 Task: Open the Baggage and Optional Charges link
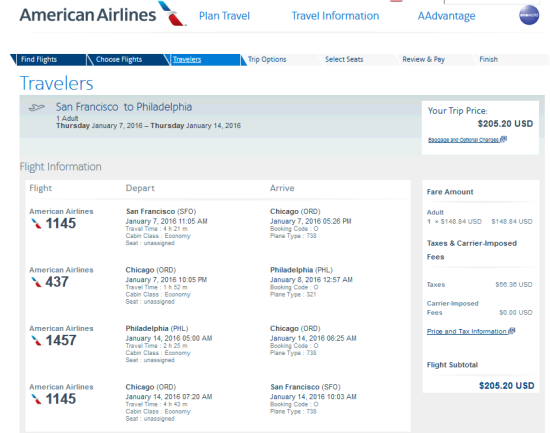click(x=463, y=140)
